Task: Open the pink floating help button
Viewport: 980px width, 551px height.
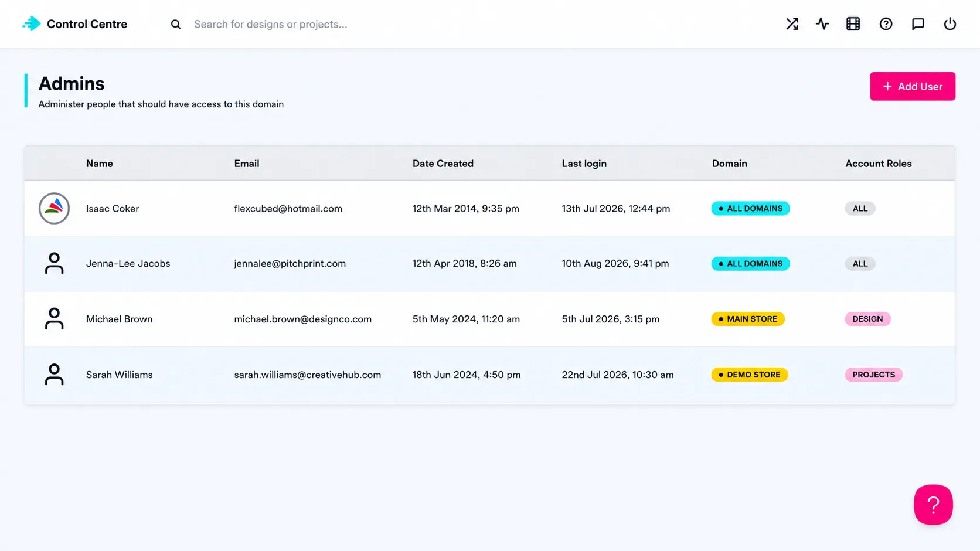Action: pyautogui.click(x=933, y=505)
